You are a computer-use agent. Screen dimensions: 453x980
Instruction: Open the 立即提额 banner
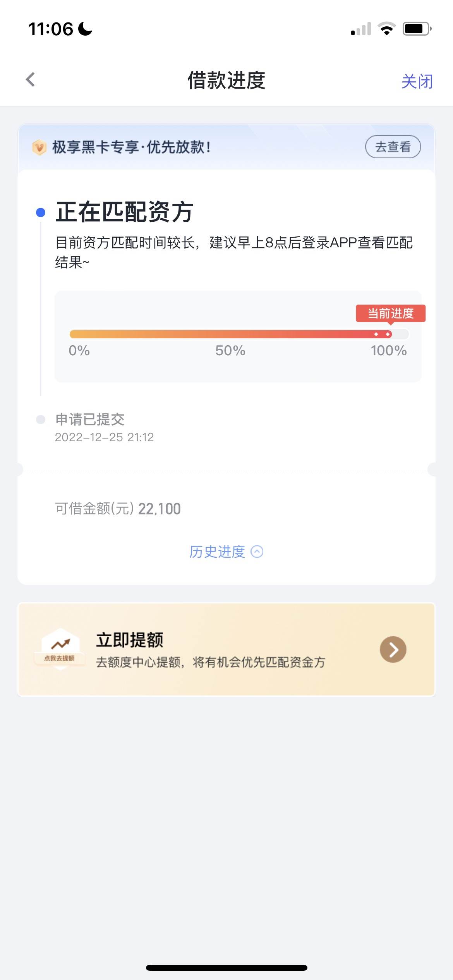226,649
